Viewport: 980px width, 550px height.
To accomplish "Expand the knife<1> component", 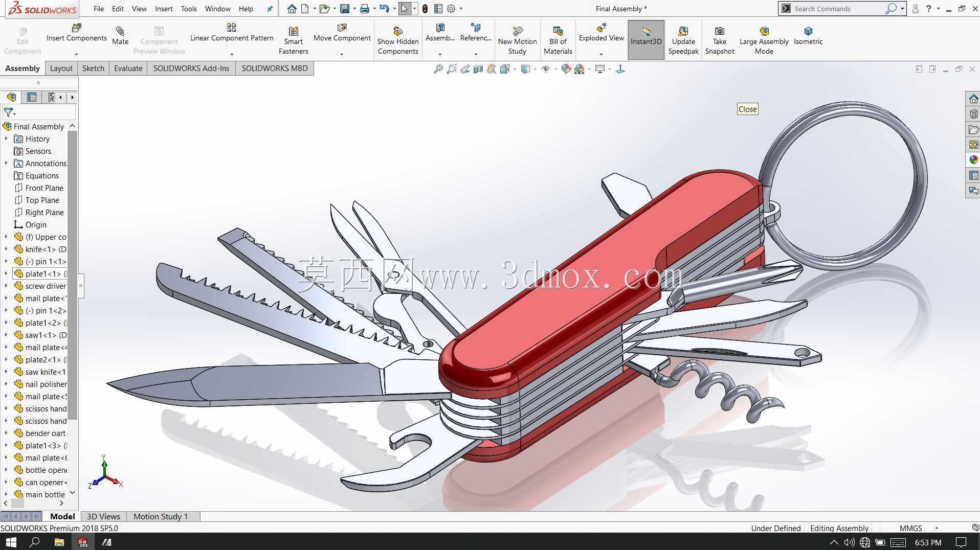I will (6, 249).
